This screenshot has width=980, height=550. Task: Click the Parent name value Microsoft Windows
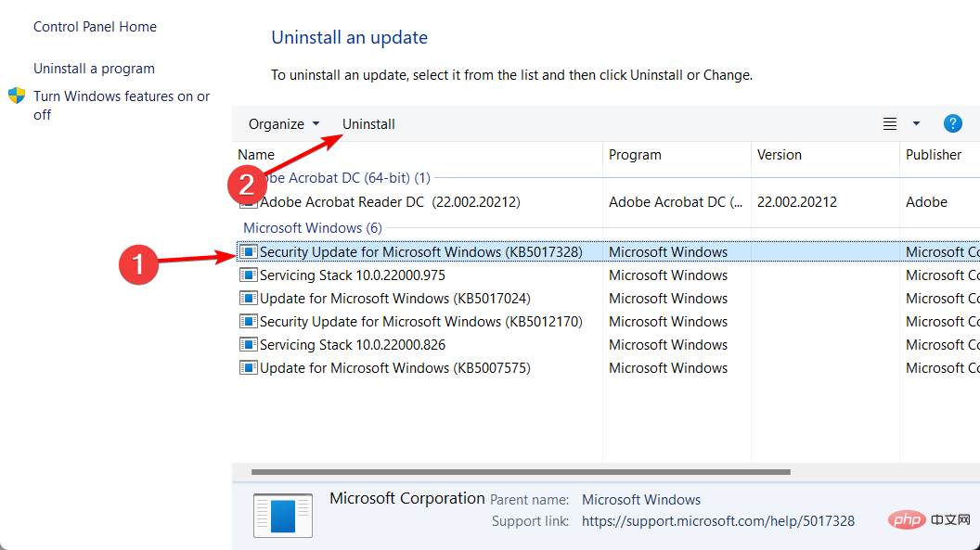point(641,499)
